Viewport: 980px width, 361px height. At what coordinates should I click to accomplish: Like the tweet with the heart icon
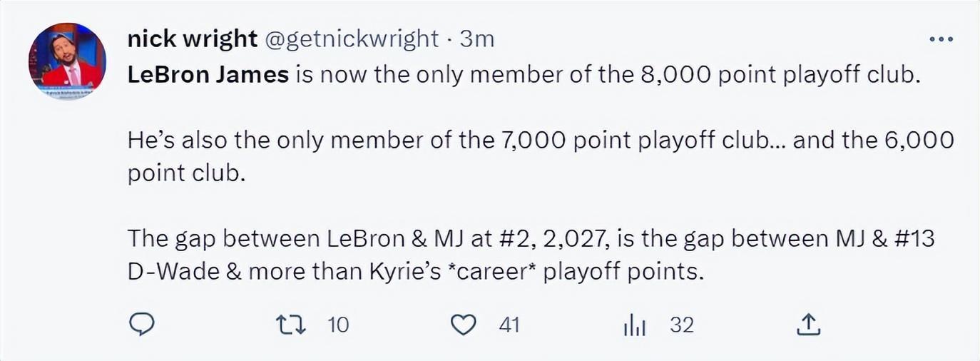coord(464,325)
